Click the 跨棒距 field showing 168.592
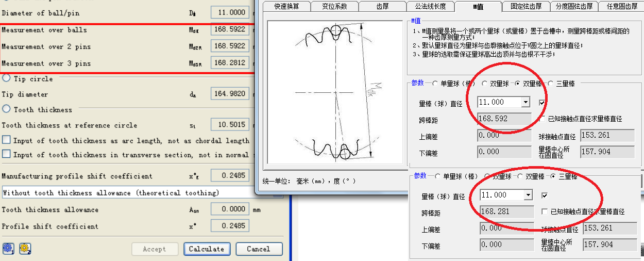 click(504, 119)
